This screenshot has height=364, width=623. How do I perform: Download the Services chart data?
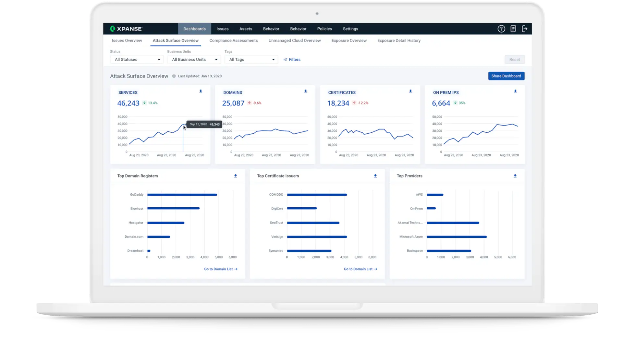click(201, 91)
